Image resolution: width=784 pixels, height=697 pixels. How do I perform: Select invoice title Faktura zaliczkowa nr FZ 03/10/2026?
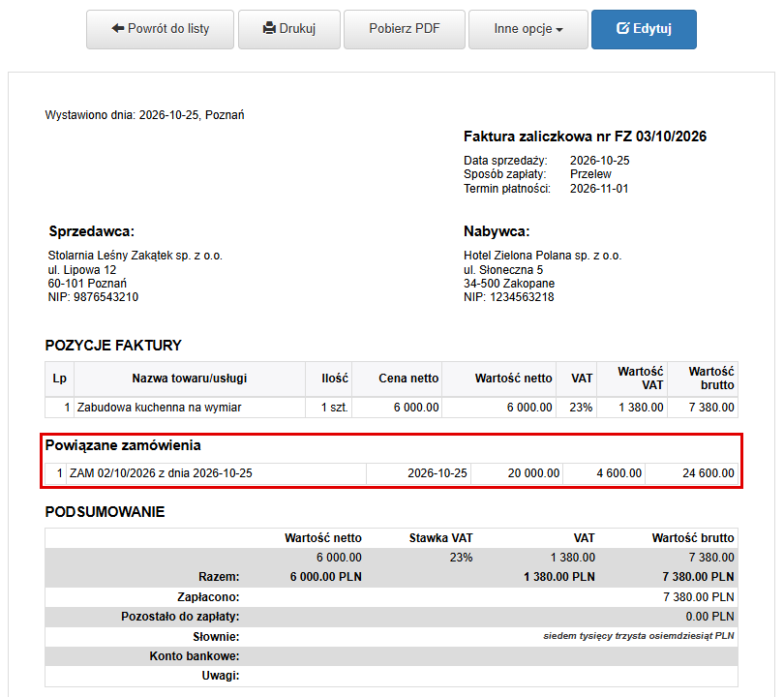585,136
